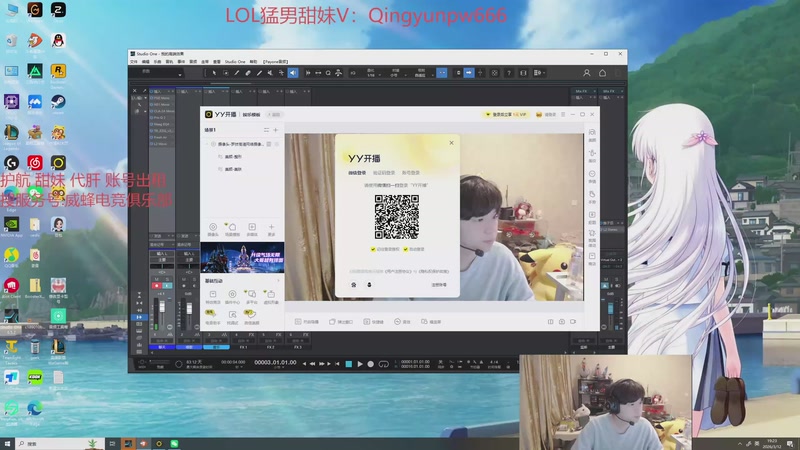Open the 文件 menu in Studio One
This screenshot has width=800, height=450.
pos(134,62)
